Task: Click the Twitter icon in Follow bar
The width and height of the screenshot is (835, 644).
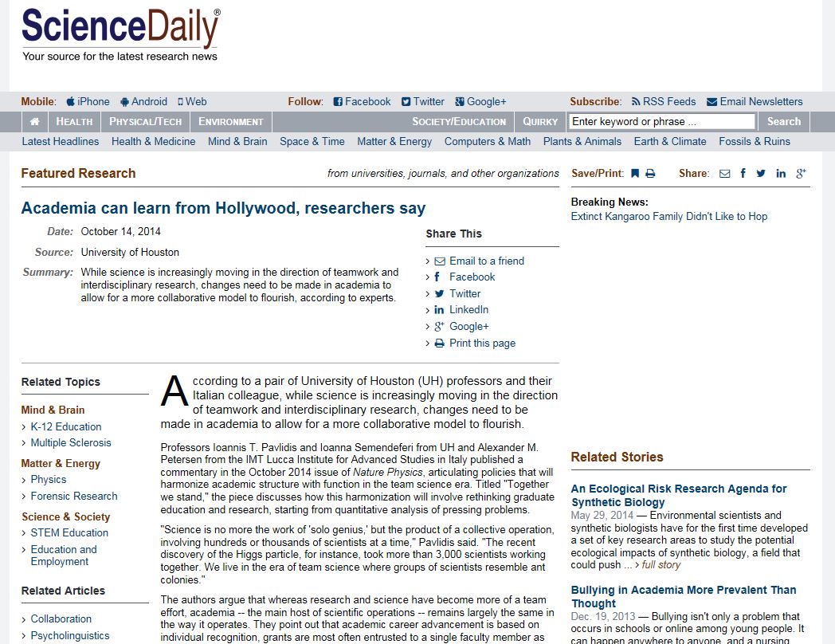Action: 406,102
